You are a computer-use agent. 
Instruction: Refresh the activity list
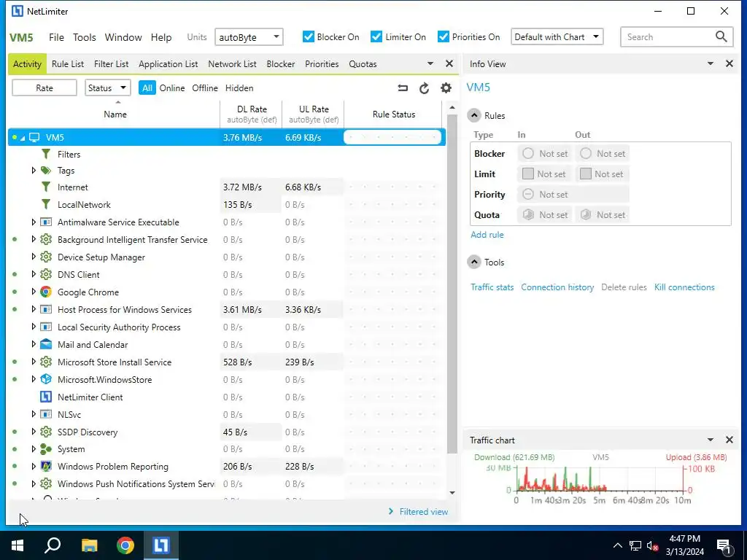(x=424, y=88)
